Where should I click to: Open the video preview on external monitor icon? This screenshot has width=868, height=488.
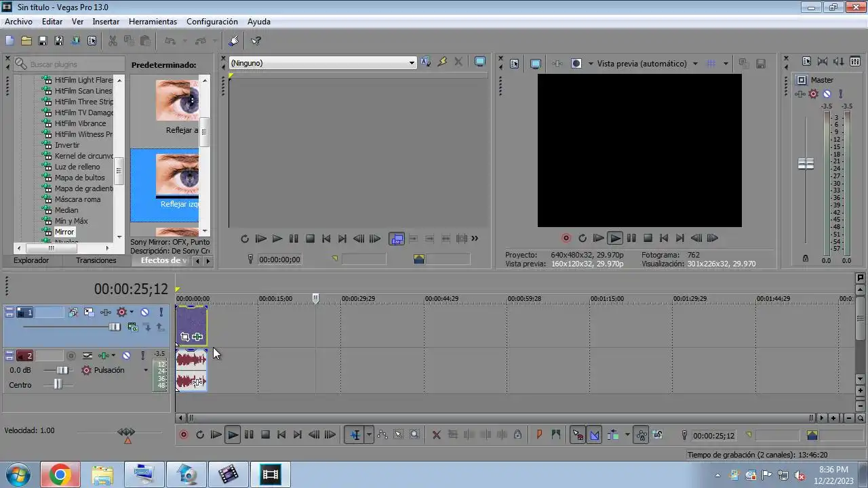pos(535,64)
